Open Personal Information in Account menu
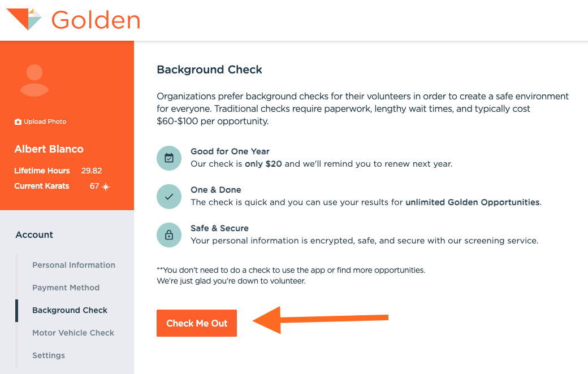 (x=73, y=265)
